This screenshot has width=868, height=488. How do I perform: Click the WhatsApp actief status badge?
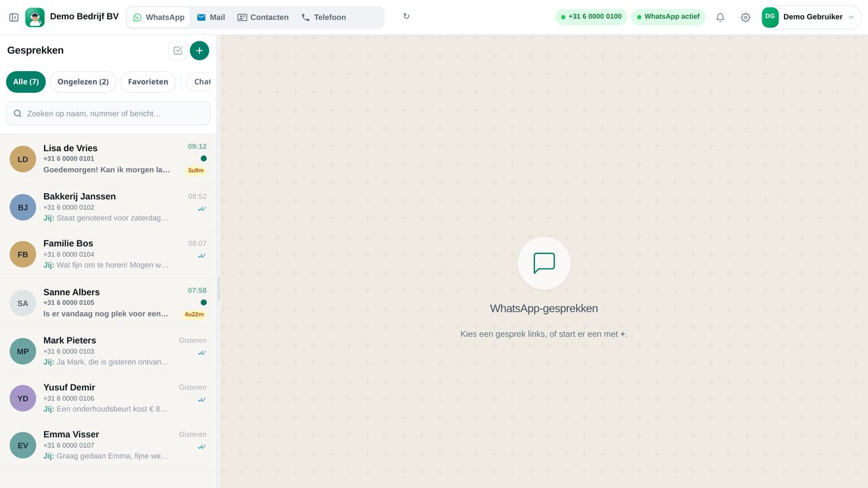click(x=668, y=17)
